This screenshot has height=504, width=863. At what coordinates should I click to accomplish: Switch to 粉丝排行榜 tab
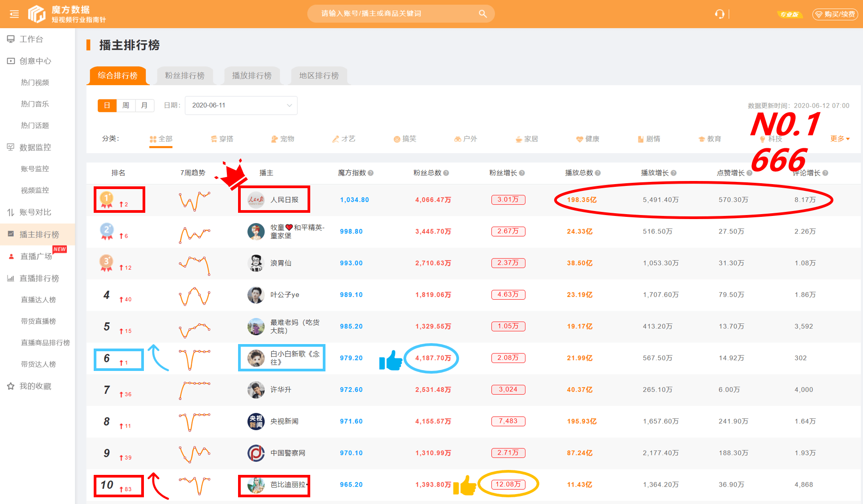[185, 76]
